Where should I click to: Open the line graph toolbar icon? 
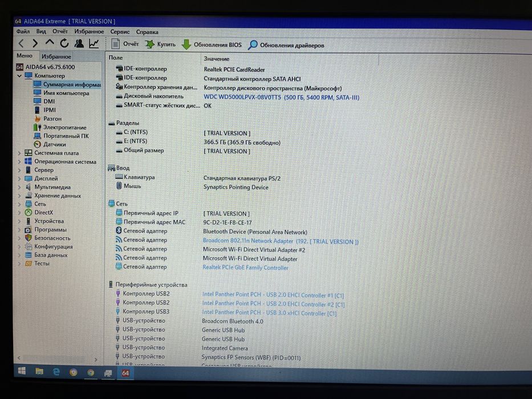(x=94, y=43)
